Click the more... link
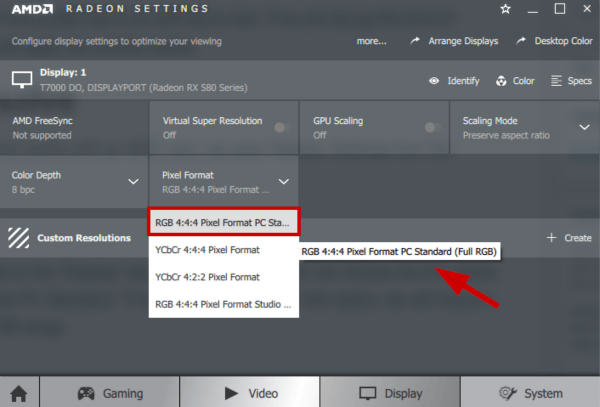Image resolution: width=600 pixels, height=407 pixels. [x=372, y=41]
